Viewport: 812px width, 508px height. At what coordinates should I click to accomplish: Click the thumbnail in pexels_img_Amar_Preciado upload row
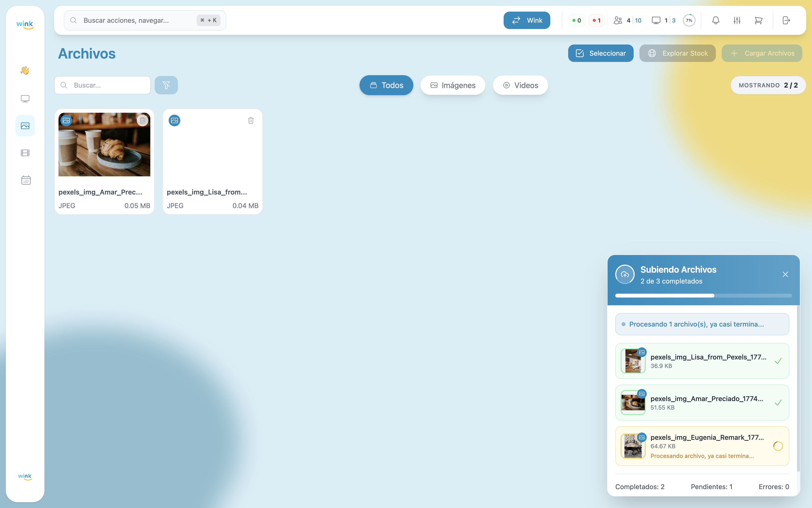coord(633,403)
